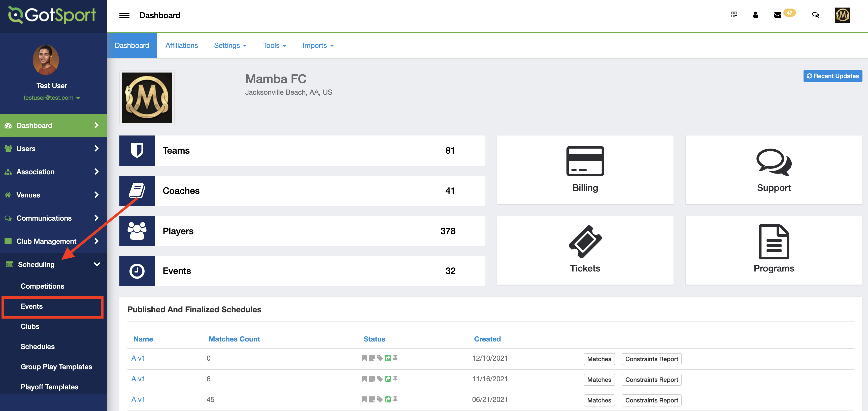Open Playoff Templates in sidebar
This screenshot has width=868, height=411.
pyautogui.click(x=50, y=387)
